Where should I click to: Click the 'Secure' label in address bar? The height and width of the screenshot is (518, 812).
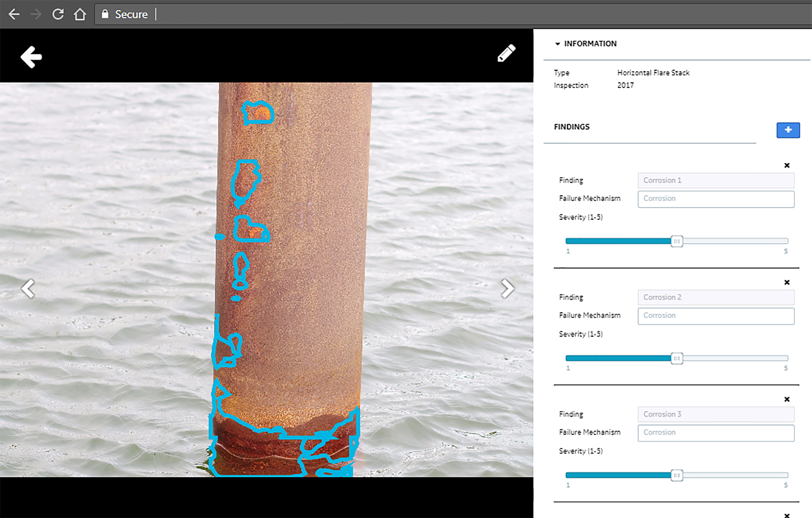(131, 14)
